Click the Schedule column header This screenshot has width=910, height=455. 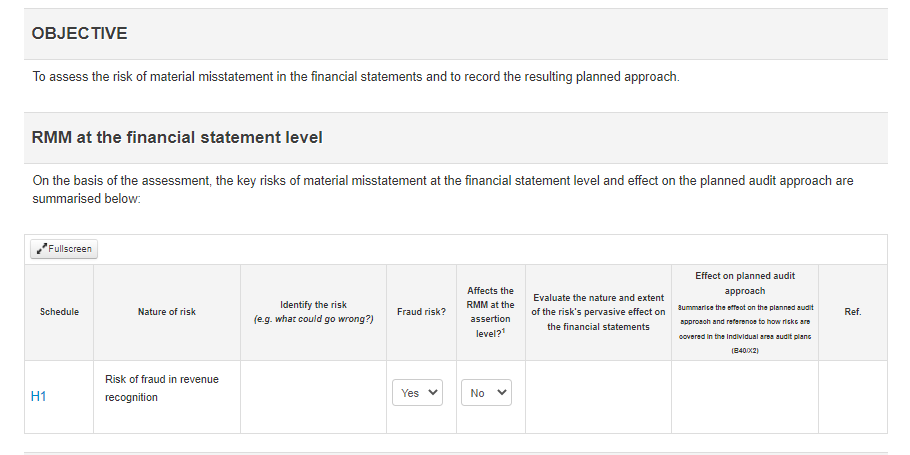(x=59, y=312)
